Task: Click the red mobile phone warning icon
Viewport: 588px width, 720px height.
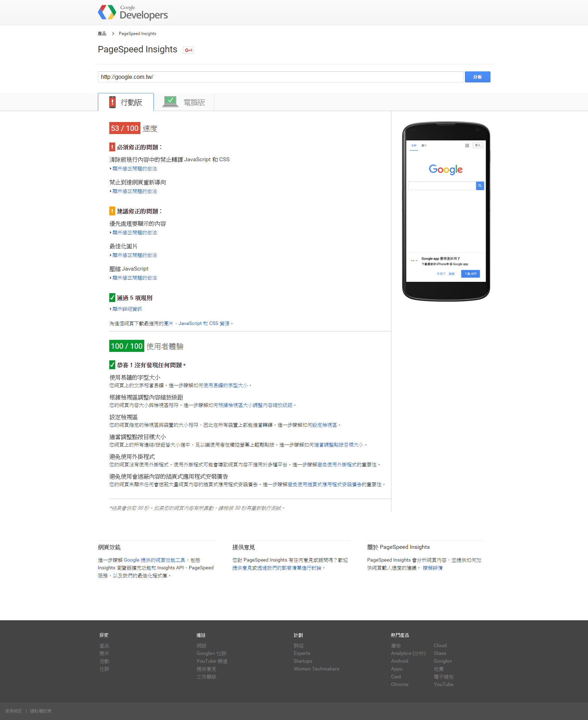Action: [x=112, y=102]
